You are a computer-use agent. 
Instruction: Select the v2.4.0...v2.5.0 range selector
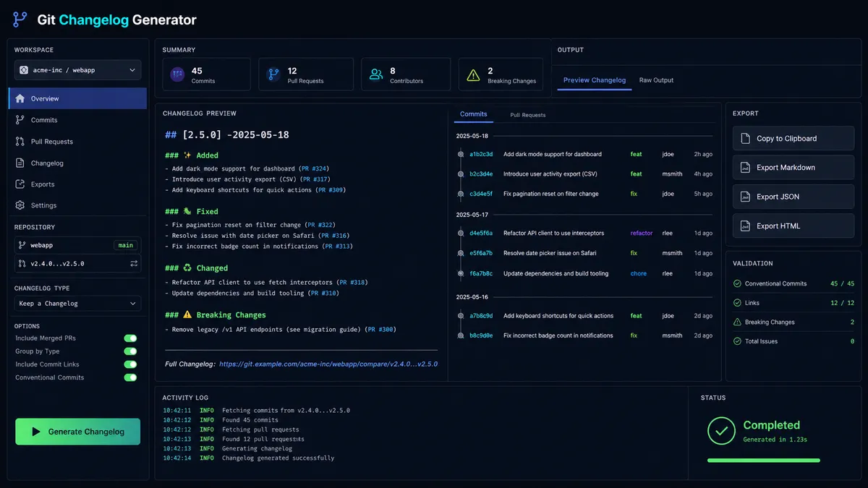78,264
